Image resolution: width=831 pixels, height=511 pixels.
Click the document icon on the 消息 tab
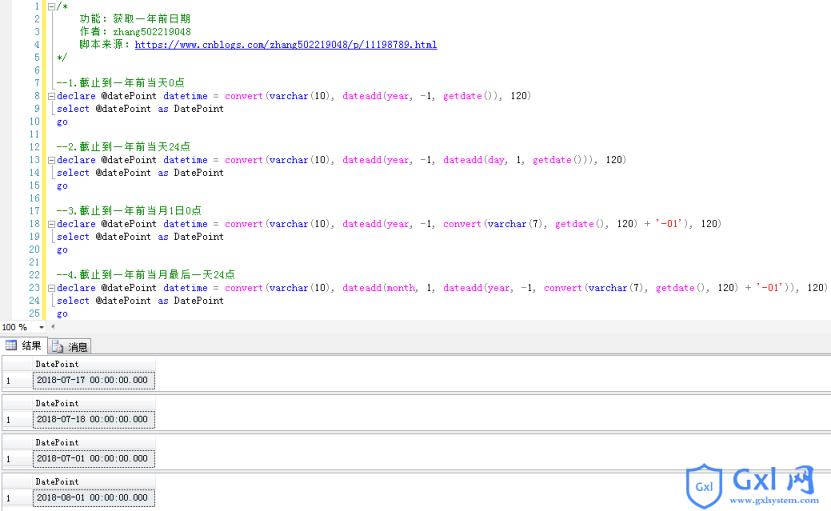click(57, 347)
